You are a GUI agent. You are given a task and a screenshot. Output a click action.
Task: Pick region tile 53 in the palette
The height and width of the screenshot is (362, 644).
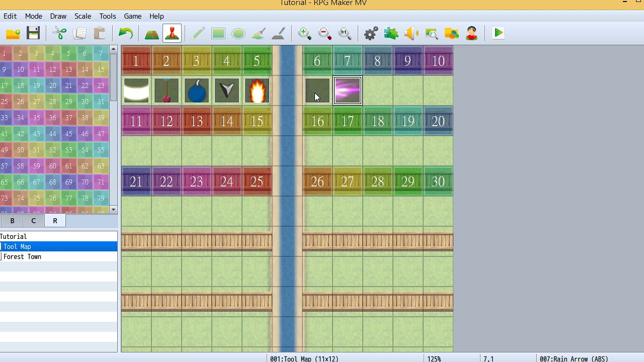pyautogui.click(x=68, y=150)
